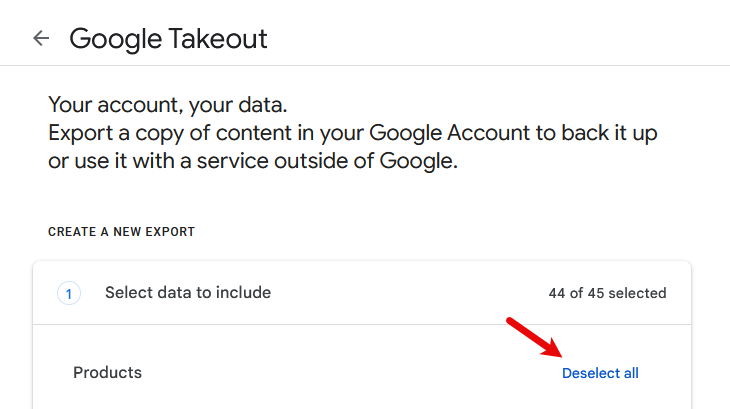Deselect all products
730x409 pixels.
(x=600, y=373)
